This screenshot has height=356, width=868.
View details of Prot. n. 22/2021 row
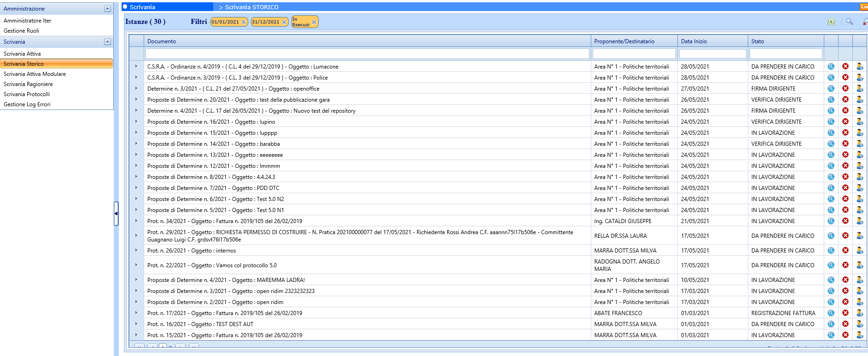pyautogui.click(x=831, y=265)
